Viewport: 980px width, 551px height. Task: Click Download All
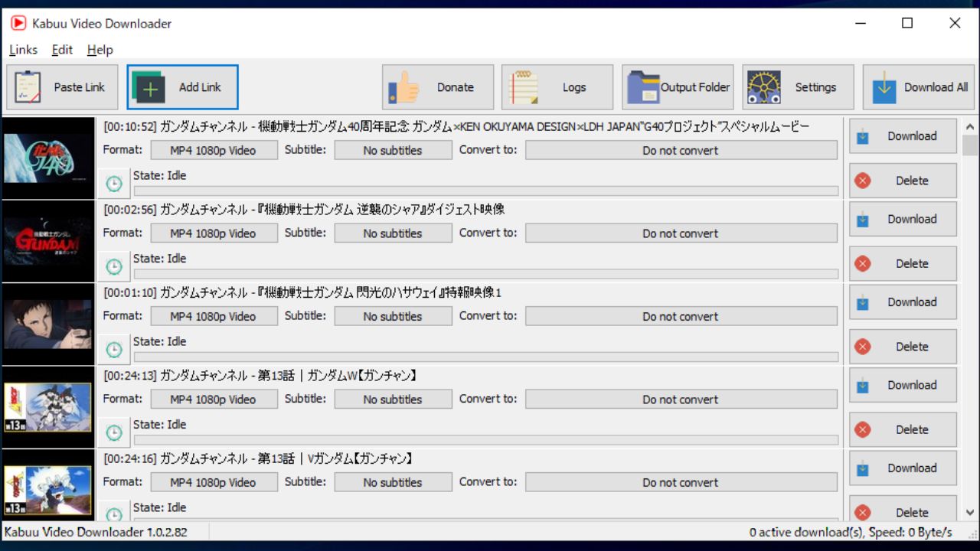point(919,87)
